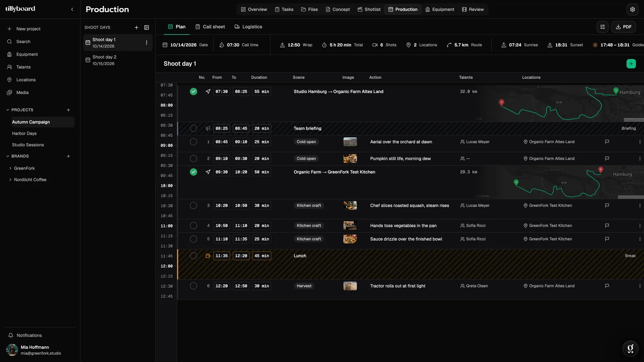The height and width of the screenshot is (362, 644).
Task: Add a new project with the plus icon
Action: pyautogui.click(x=68, y=110)
